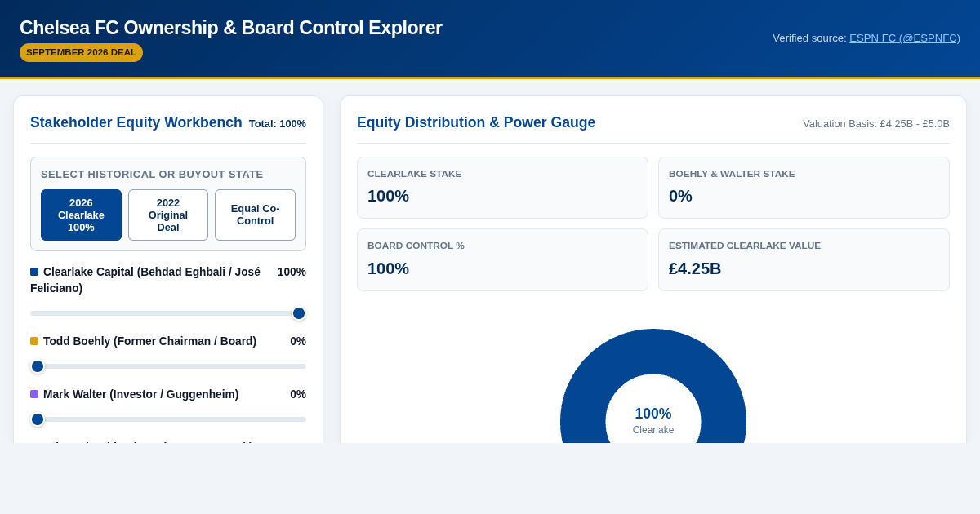
Task: Adjust the Clearlake Capital equity slider
Action: point(168,313)
